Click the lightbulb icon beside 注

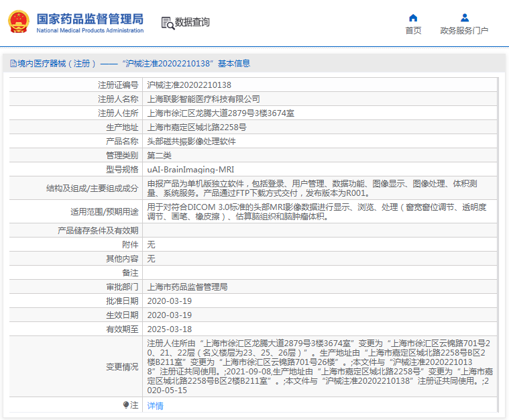(126, 405)
